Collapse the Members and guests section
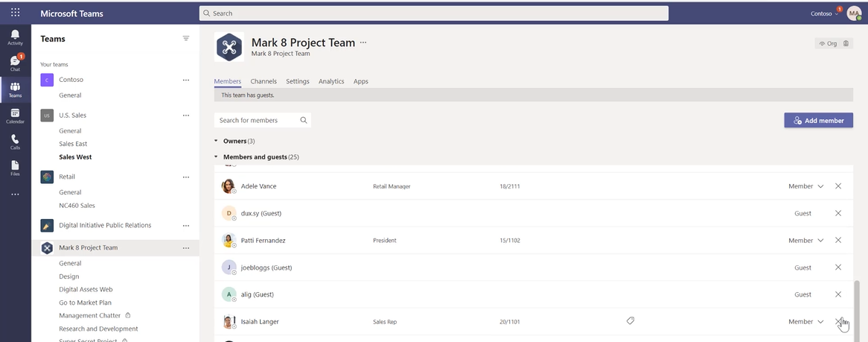Screen dimensions: 868x342 [217, 157]
